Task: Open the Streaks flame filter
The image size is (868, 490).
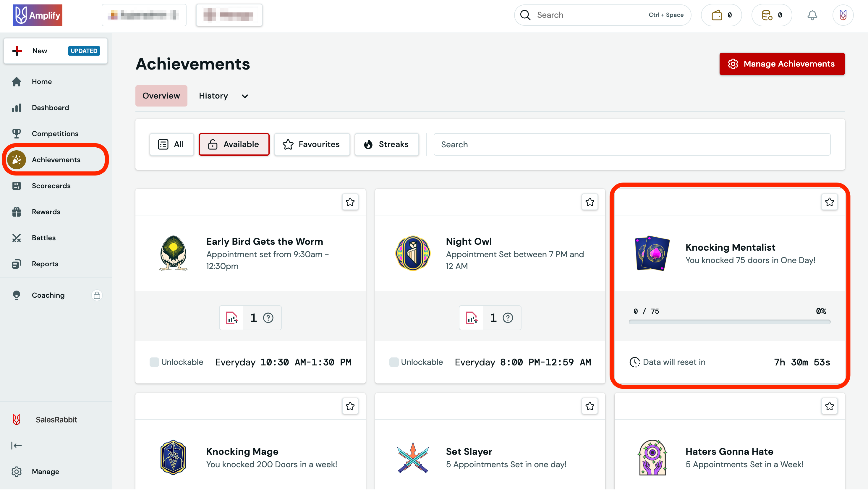Action: coord(386,144)
